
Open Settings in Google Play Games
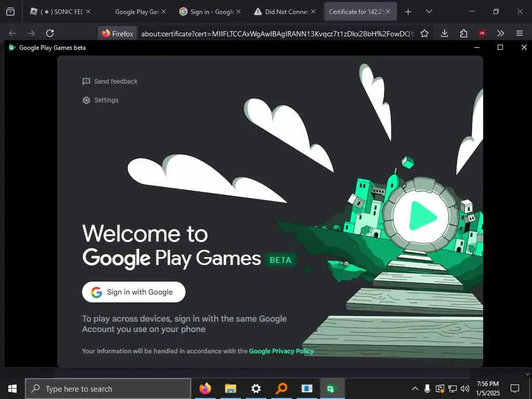click(100, 100)
